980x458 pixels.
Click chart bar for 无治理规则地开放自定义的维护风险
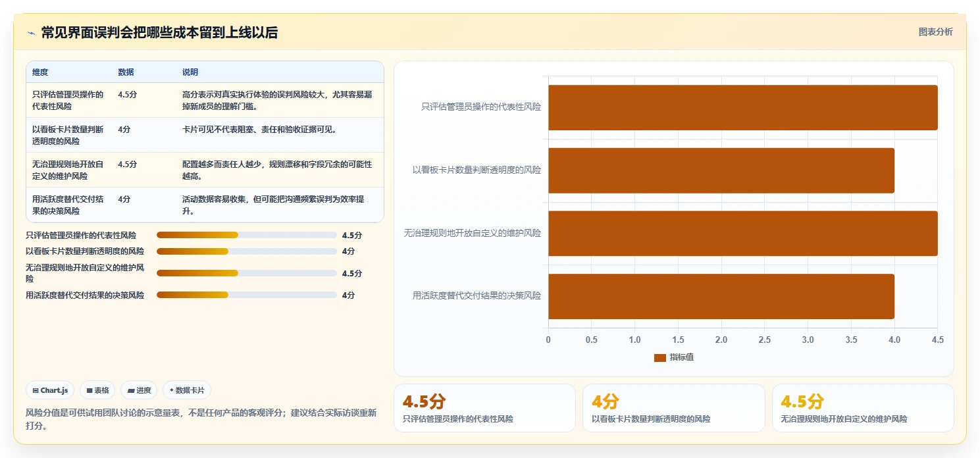tap(743, 233)
